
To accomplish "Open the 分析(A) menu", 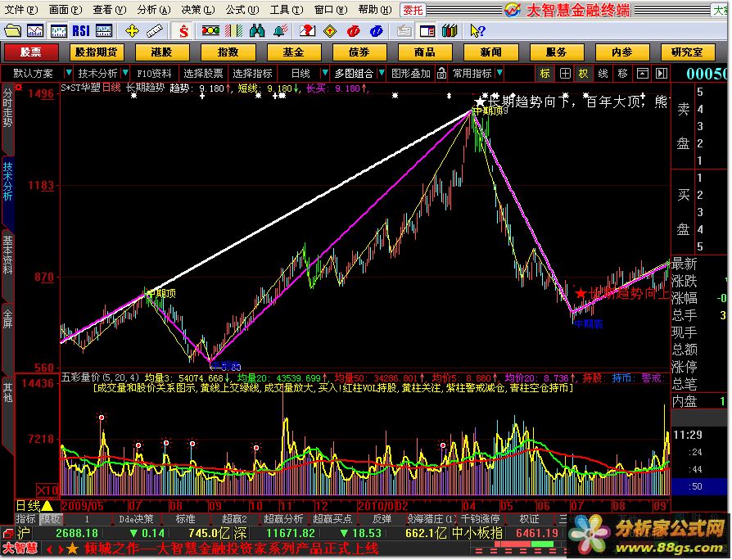I will coord(154,9).
